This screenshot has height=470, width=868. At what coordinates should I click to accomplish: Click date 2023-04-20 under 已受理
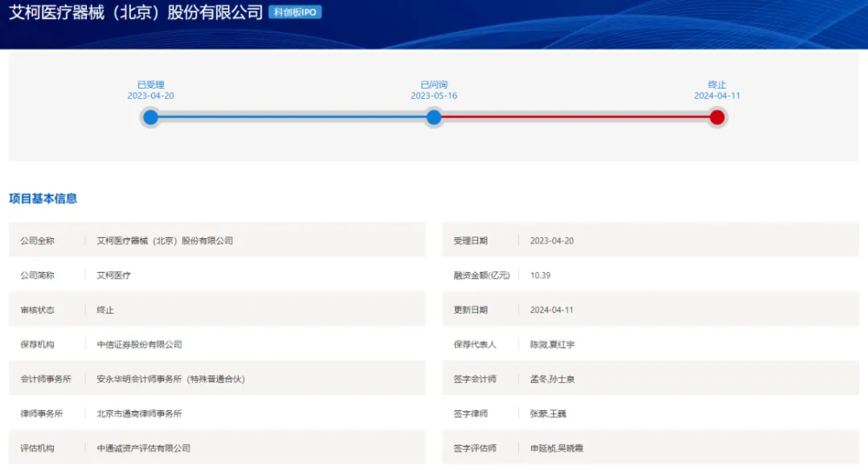150,96
